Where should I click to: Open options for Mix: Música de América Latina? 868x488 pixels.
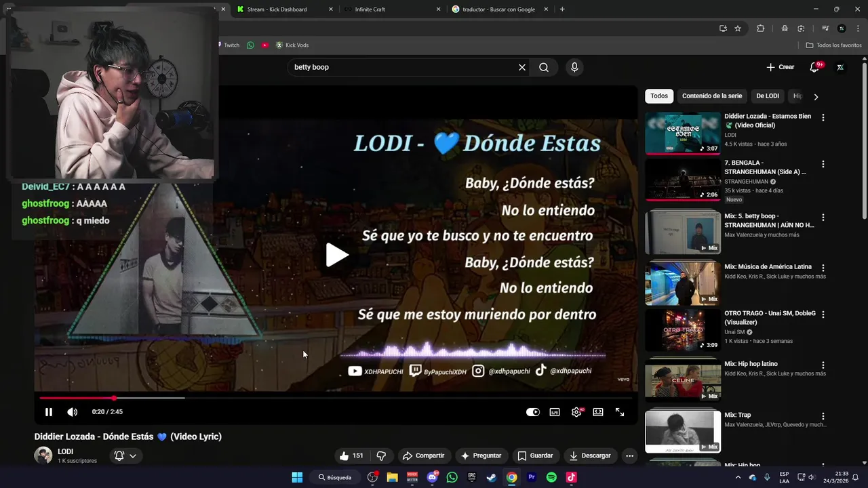pyautogui.click(x=823, y=267)
